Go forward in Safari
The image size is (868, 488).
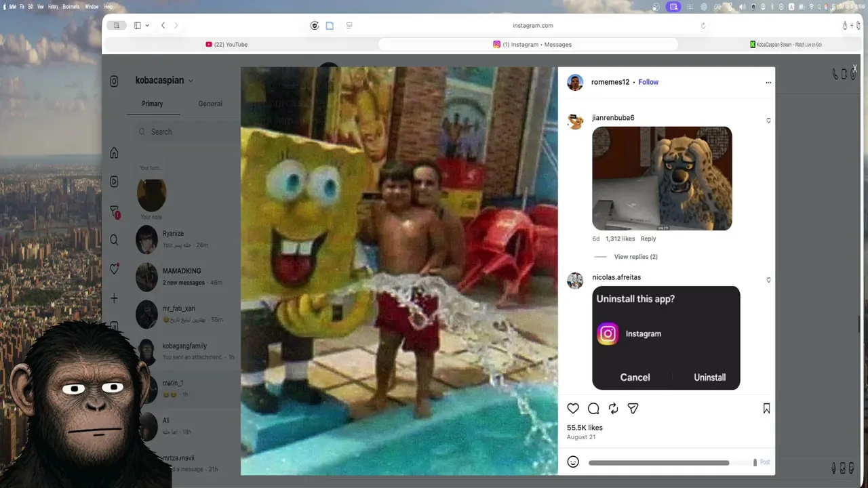tap(176, 26)
